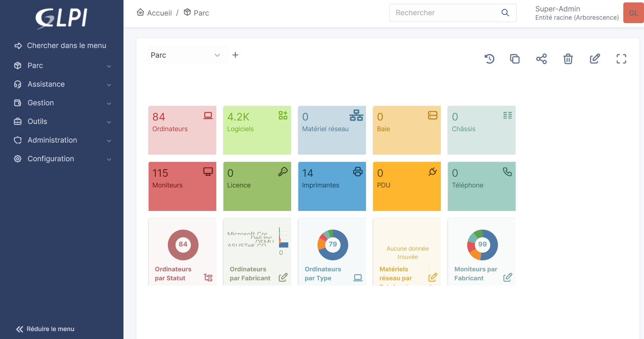Click the share dashboard icon
The width and height of the screenshot is (644, 339).
[x=542, y=59]
